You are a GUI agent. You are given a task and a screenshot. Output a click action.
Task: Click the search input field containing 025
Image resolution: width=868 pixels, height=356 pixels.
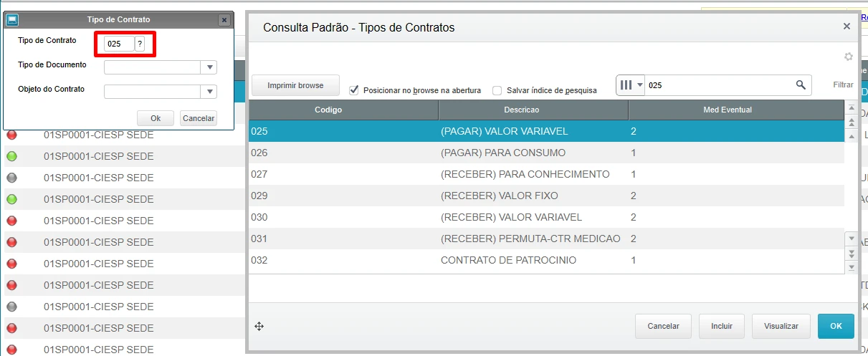[x=717, y=85]
